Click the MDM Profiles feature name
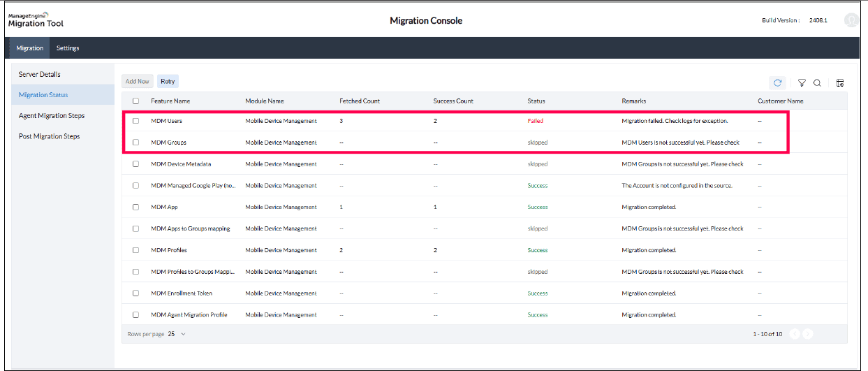 point(169,250)
